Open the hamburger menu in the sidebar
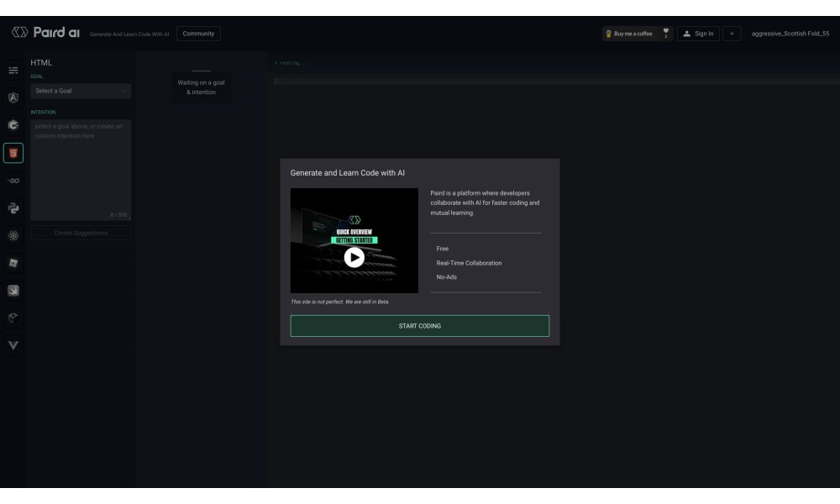The width and height of the screenshot is (840, 504). [13, 71]
